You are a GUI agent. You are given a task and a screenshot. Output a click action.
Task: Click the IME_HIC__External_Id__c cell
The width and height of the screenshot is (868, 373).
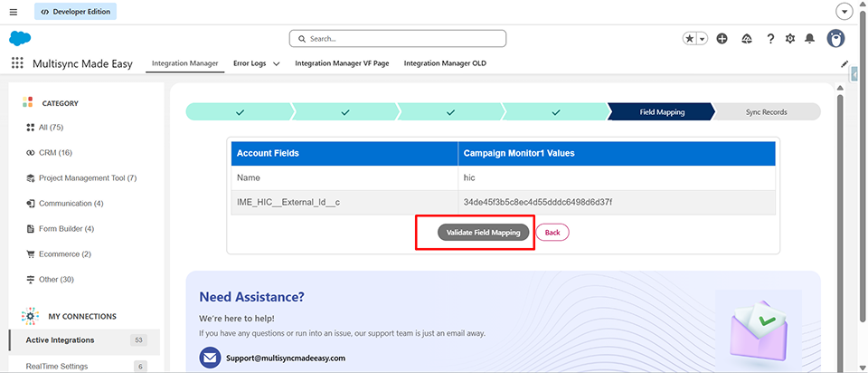(344, 202)
